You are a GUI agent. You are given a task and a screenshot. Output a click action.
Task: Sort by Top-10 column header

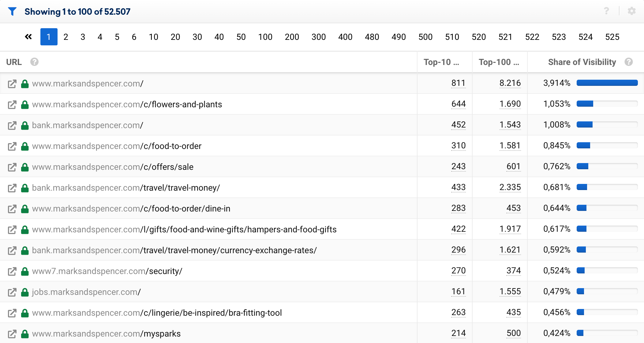coord(441,62)
